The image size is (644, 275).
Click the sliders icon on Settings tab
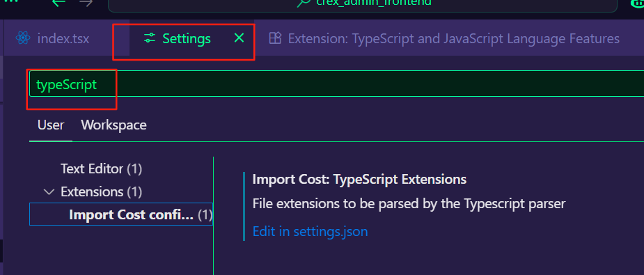click(150, 38)
